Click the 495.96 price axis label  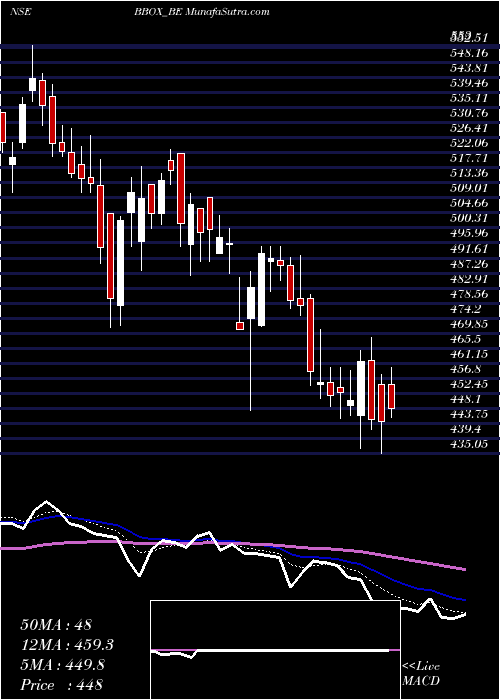pyautogui.click(x=469, y=234)
